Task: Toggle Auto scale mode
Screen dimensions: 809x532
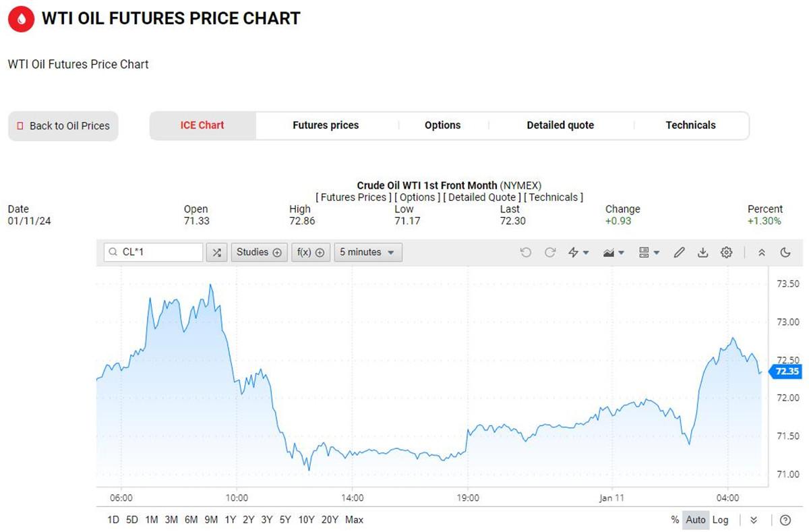Action: tap(696, 520)
